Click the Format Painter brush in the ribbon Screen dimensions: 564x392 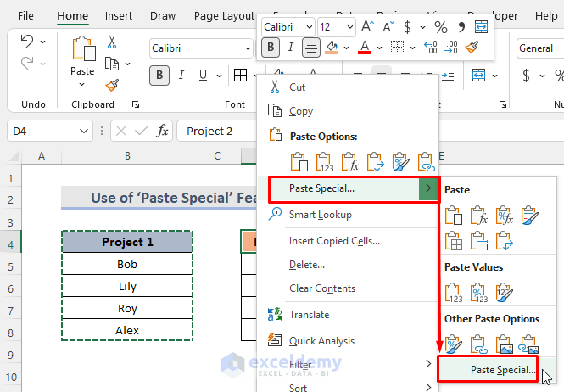click(x=111, y=84)
